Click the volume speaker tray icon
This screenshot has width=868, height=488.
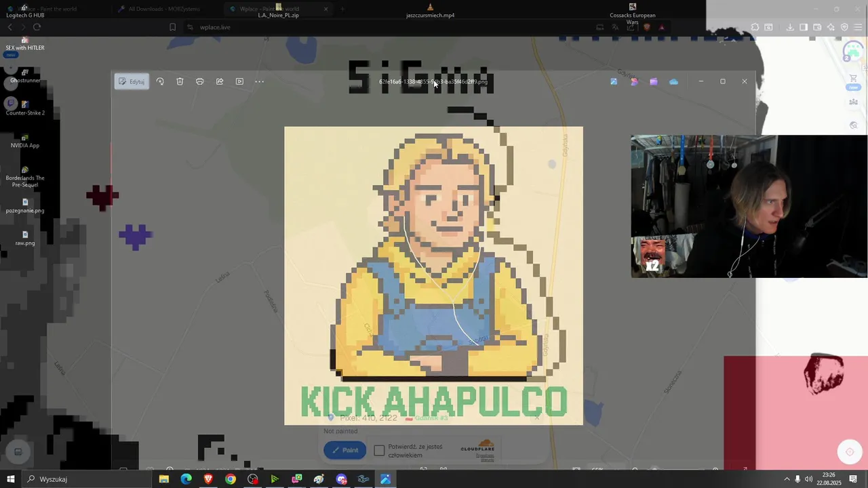[808, 479]
